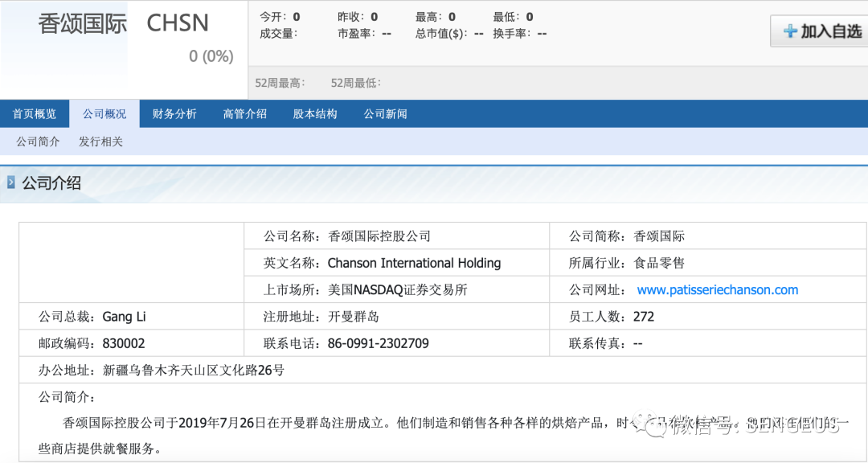
Task: Open the 发行相关 sub-tab
Action: click(100, 141)
